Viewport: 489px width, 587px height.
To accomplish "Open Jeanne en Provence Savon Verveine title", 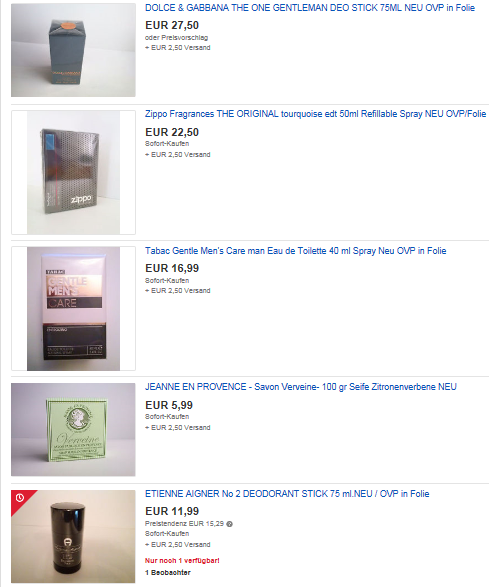I will coord(301,387).
